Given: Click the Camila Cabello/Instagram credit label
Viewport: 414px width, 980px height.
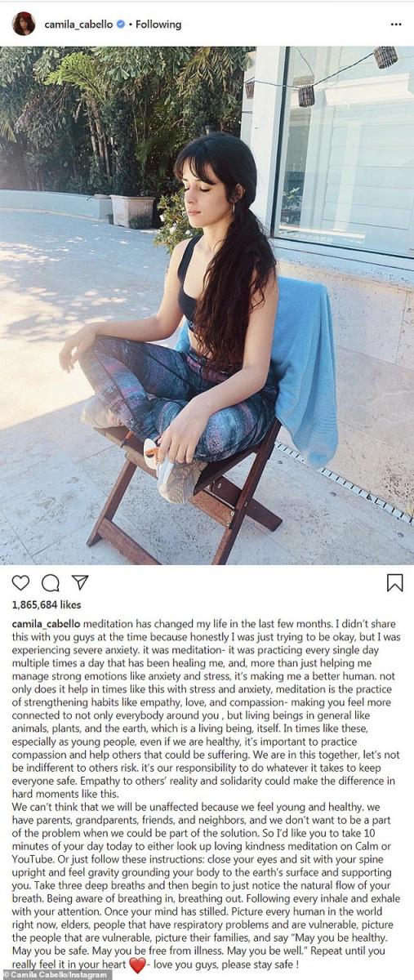Looking at the screenshot, I should pyautogui.click(x=56, y=974).
